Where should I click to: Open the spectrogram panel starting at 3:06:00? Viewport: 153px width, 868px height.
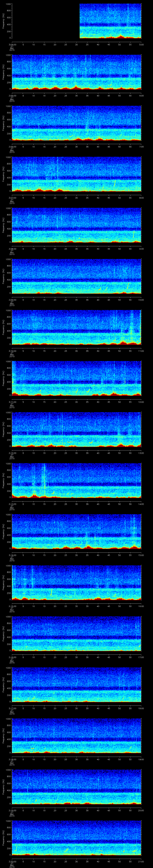point(77,123)
